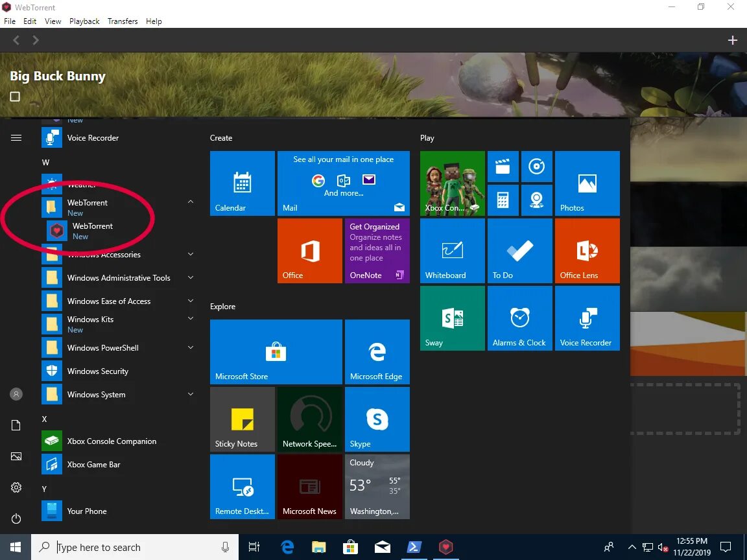Open the Microsoft News tile
The width and height of the screenshot is (747, 560).
click(310, 487)
